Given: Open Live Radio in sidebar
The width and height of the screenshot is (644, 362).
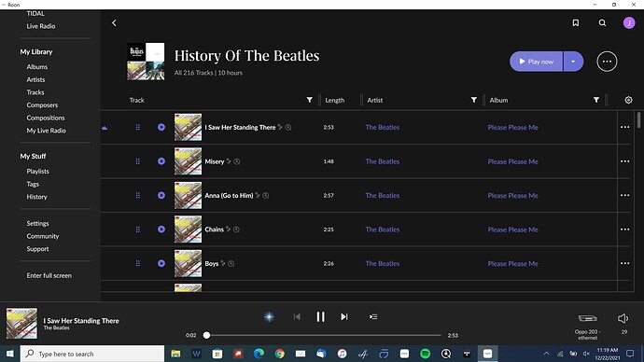Looking at the screenshot, I should (41, 26).
